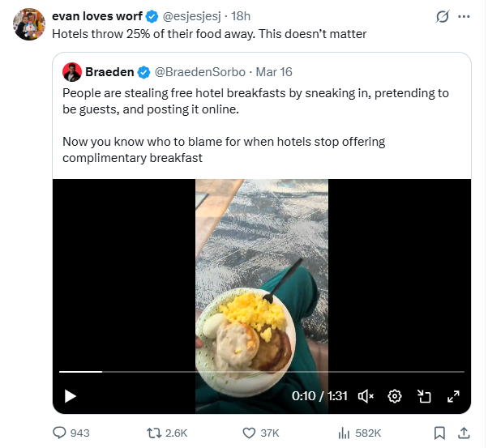488x448 pixels.
Task: Visit the @BraedenSorbo profile link
Action: click(200, 72)
